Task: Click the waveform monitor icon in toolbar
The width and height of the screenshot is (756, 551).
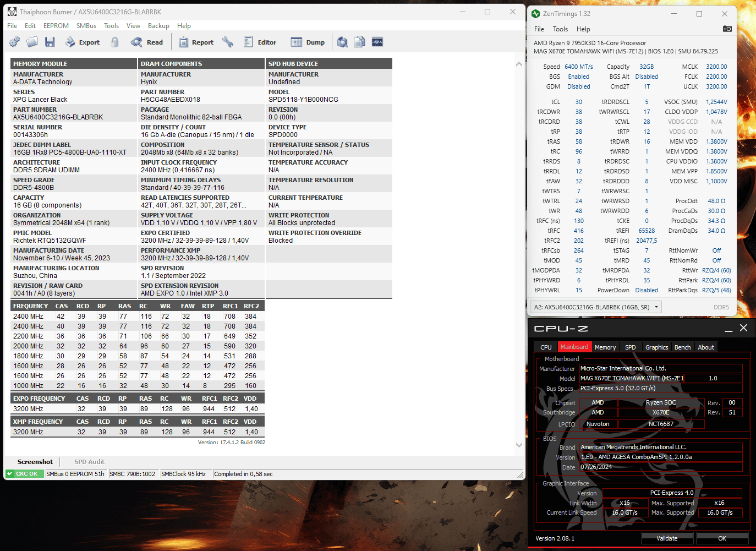Action: click(377, 42)
